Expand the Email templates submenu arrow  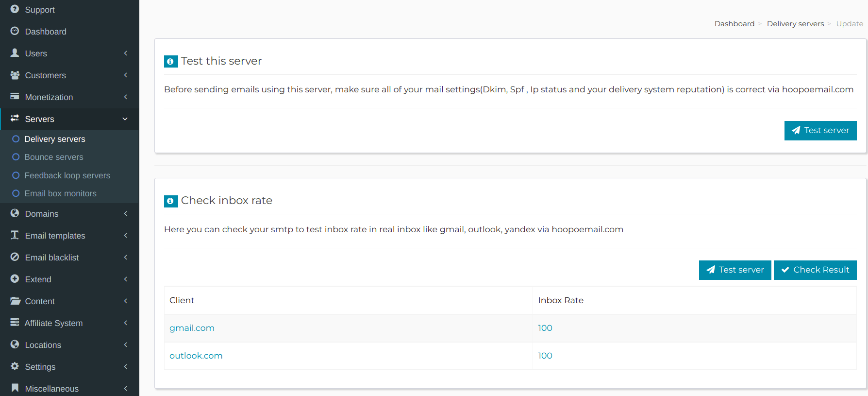125,236
